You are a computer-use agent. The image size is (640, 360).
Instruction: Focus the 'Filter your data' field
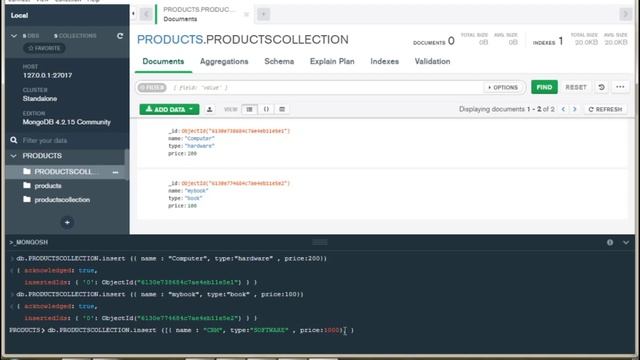[71, 140]
